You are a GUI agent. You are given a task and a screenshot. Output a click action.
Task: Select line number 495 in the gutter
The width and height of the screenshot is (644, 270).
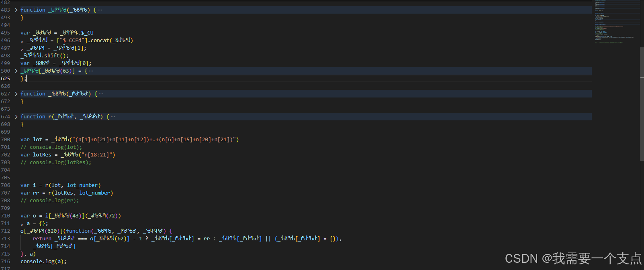(x=6, y=33)
